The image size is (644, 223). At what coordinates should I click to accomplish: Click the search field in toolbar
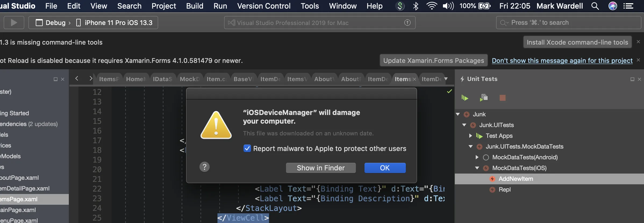click(x=568, y=23)
